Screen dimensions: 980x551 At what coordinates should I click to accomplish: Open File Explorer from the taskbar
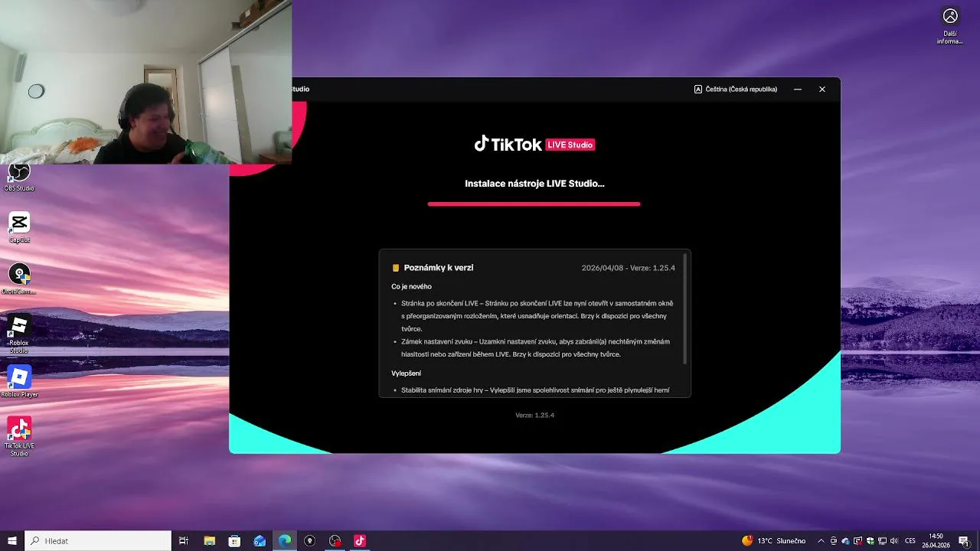click(x=209, y=540)
